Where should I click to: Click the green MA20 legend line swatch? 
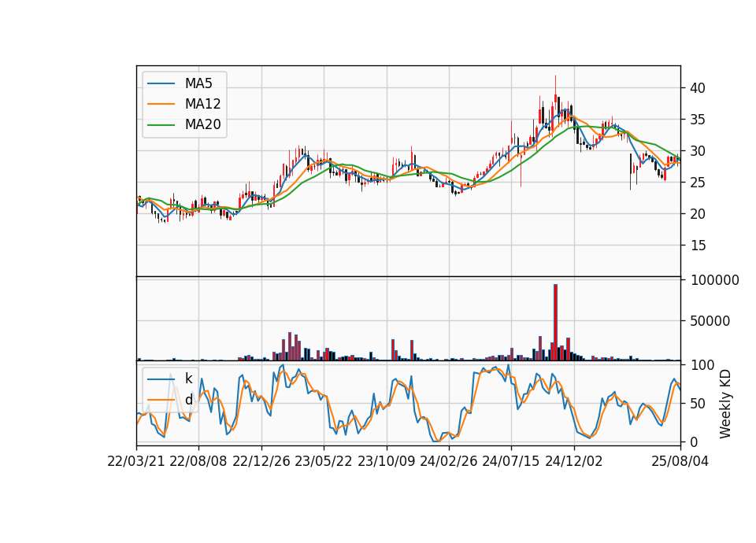pos(161,125)
